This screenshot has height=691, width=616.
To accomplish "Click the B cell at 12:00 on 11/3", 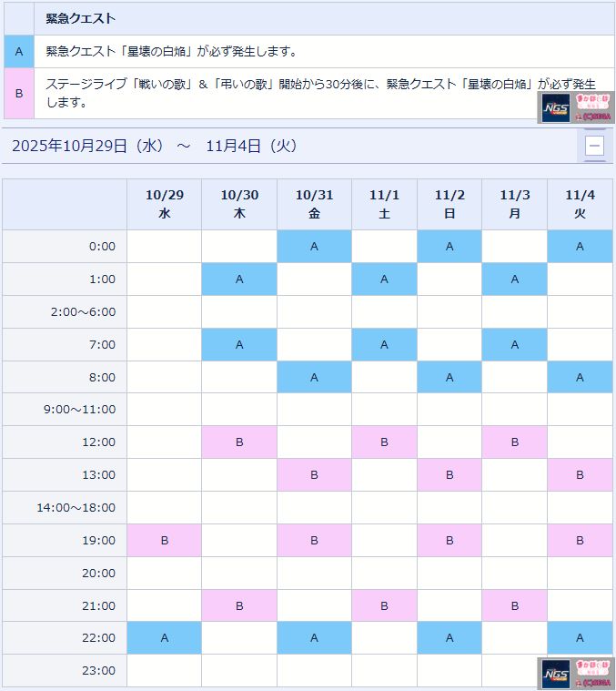I will point(514,442).
